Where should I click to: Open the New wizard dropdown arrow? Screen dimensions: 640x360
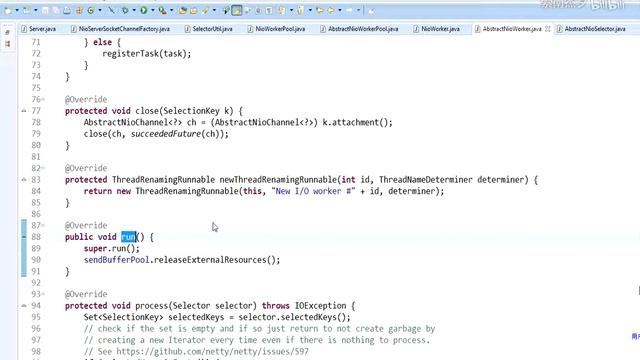(x=17, y=11)
